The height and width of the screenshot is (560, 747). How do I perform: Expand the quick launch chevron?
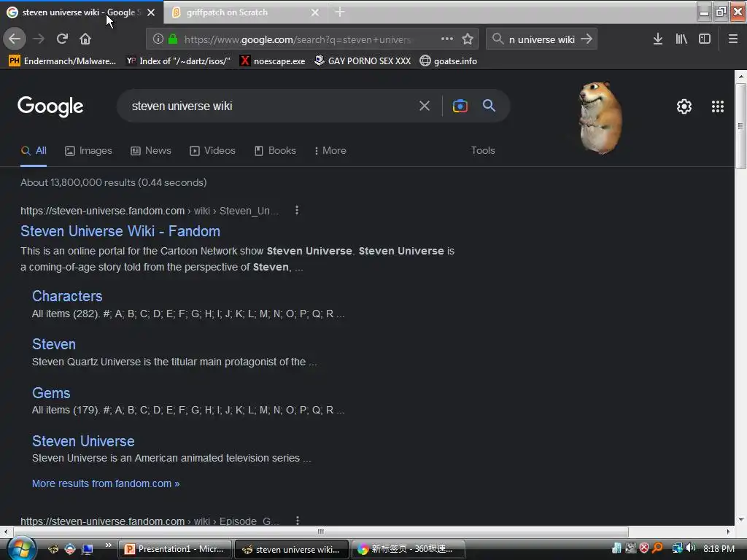coord(109,545)
